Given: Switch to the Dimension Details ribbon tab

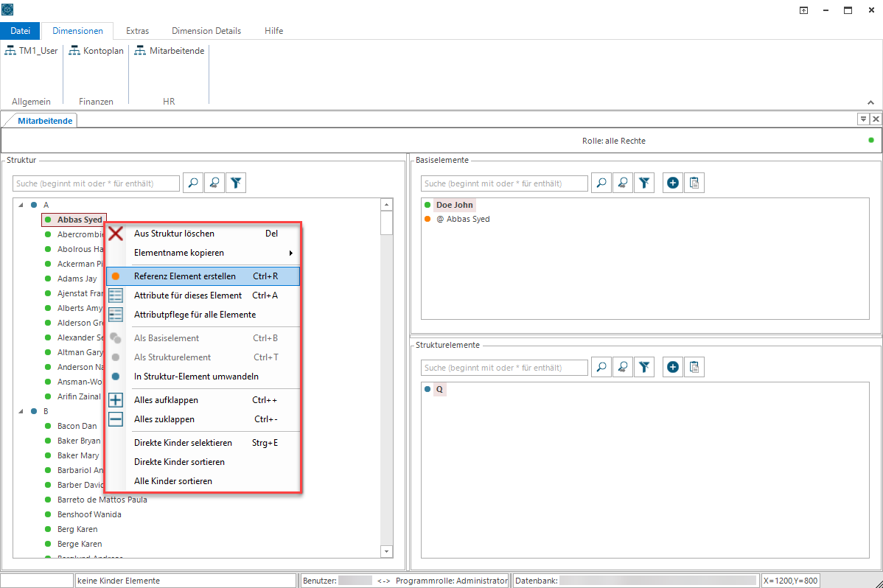Looking at the screenshot, I should (x=206, y=31).
